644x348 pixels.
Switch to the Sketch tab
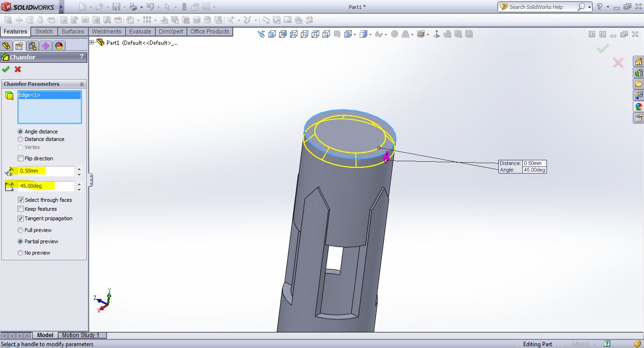(x=44, y=32)
